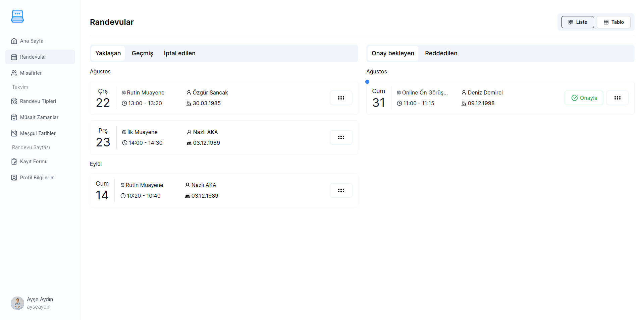Click the calendar app logo icon
Image resolution: width=644 pixels, height=320 pixels.
(17, 16)
